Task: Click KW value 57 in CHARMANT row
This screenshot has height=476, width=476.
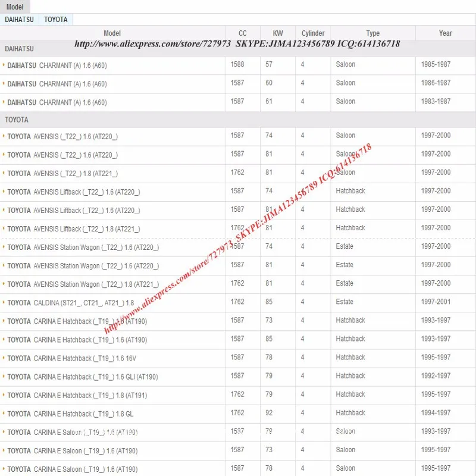Action: tap(269, 64)
